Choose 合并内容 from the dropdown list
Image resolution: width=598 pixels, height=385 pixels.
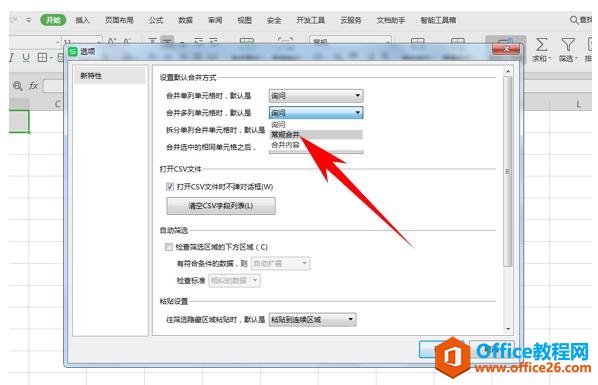(316, 145)
